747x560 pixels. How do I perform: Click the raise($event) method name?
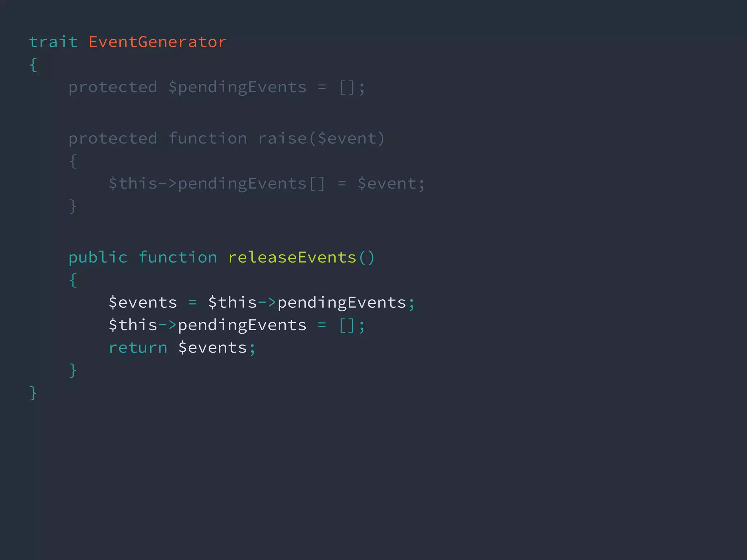[321, 139]
